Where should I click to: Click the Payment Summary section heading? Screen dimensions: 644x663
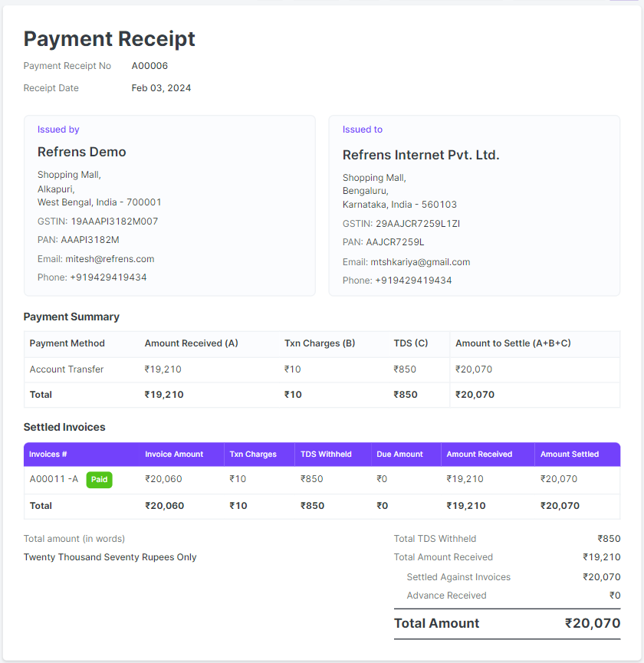71,317
